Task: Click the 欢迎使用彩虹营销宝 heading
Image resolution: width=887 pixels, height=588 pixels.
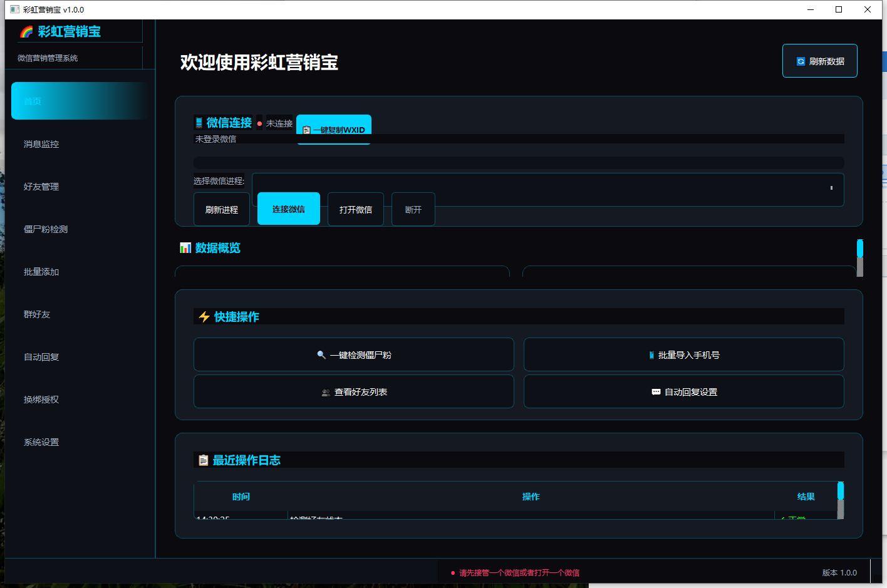Action: [259, 62]
